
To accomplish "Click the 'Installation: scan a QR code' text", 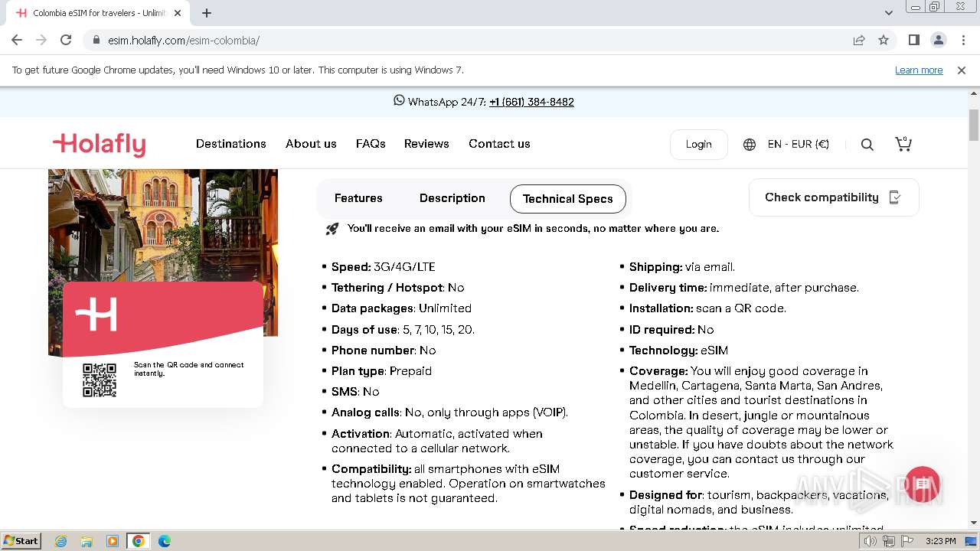I will pyautogui.click(x=707, y=308).
